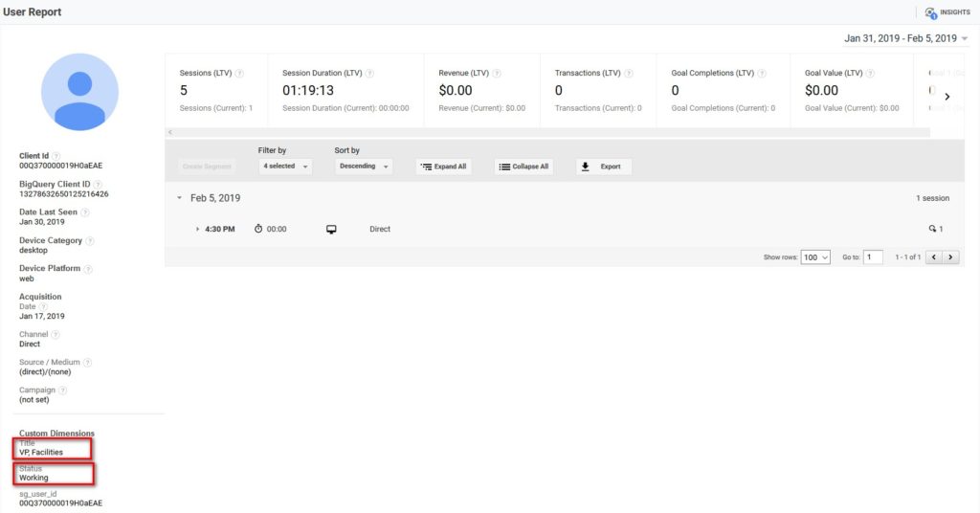980x513 pixels.
Task: Click the Go to page input field
Action: [x=873, y=256]
